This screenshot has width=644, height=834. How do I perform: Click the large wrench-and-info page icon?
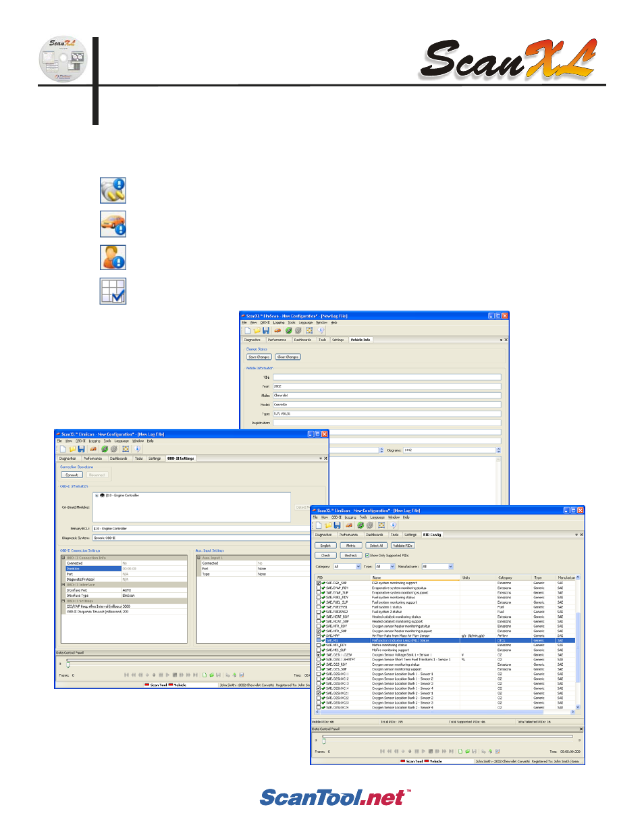113,190
